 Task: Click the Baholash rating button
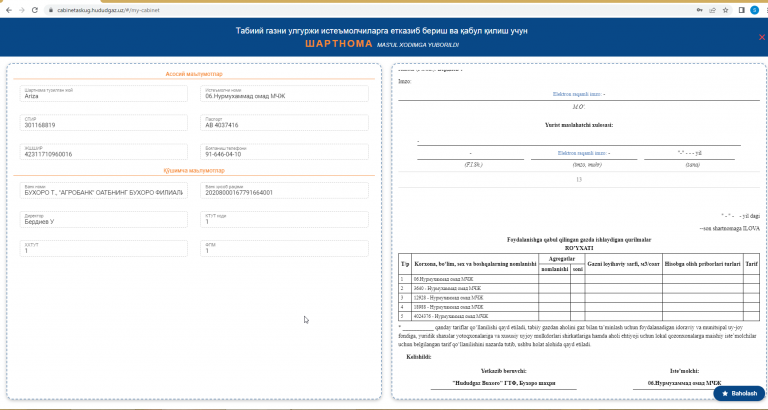point(739,393)
